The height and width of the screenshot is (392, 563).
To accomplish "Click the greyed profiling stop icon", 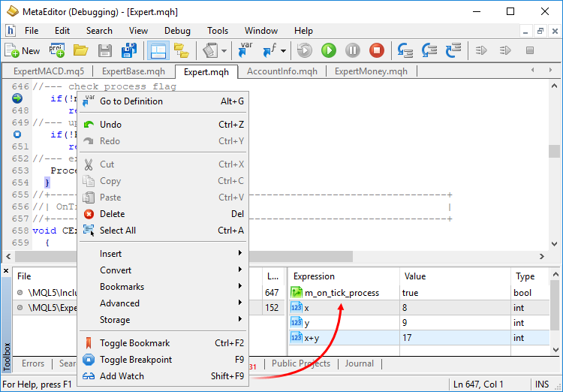I will (530, 50).
